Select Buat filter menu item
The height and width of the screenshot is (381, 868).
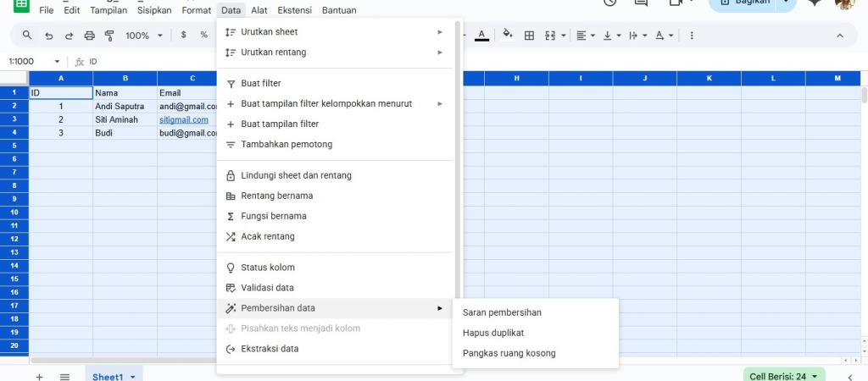click(261, 83)
